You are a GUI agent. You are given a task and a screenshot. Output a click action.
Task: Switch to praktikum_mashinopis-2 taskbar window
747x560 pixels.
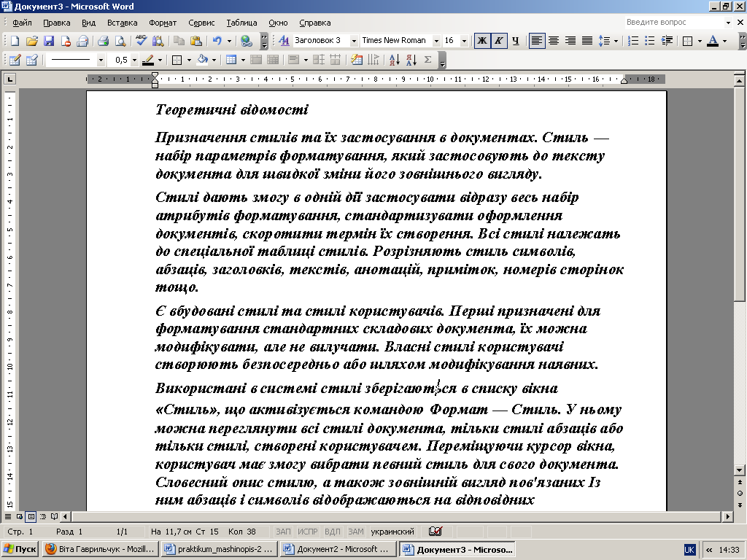tap(219, 549)
